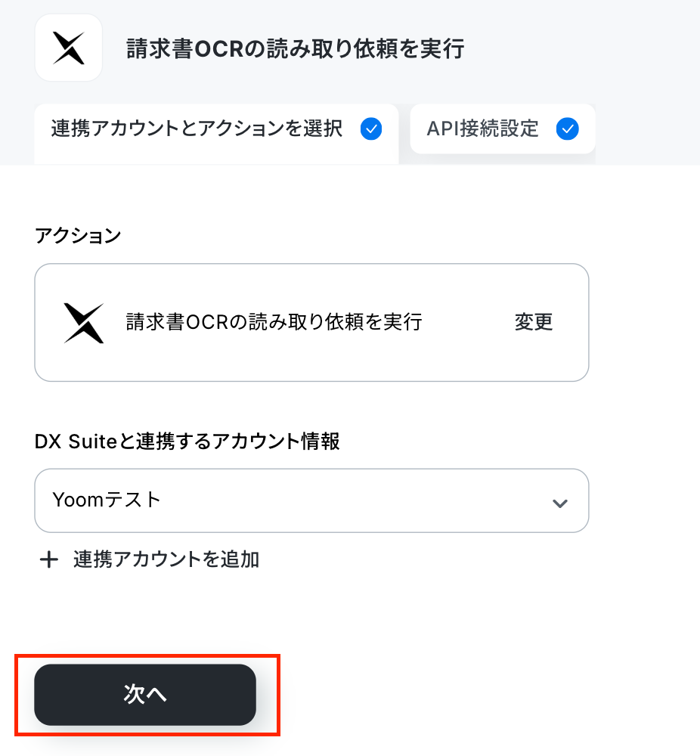The width and height of the screenshot is (700, 756).
Task: Click the DX Suite icon in action box
Action: pos(84,323)
